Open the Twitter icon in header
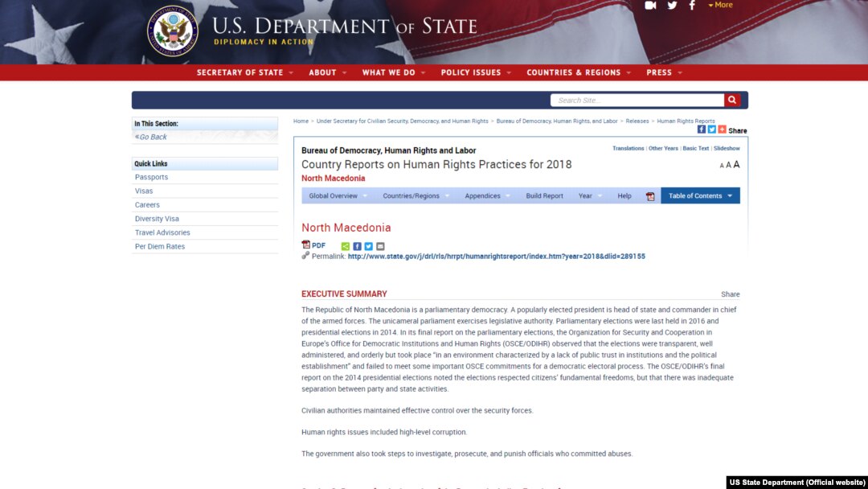The image size is (868, 489). click(672, 5)
